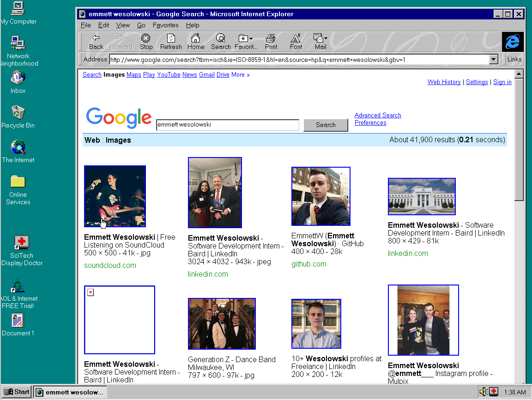Go to Home using toolbar icon

pos(196,41)
